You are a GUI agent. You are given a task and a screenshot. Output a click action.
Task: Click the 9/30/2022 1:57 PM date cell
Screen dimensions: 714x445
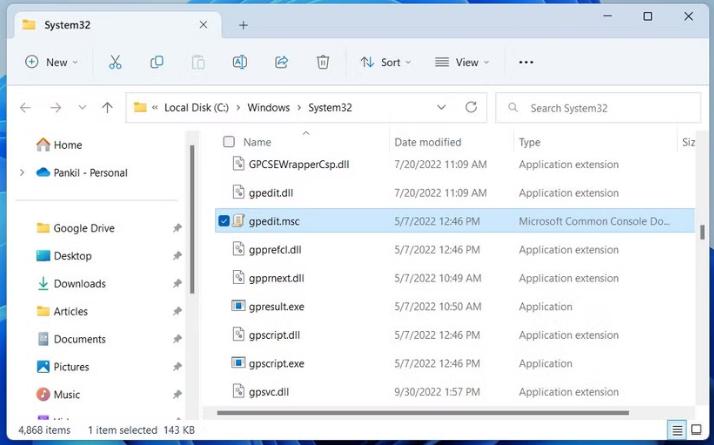click(x=437, y=392)
